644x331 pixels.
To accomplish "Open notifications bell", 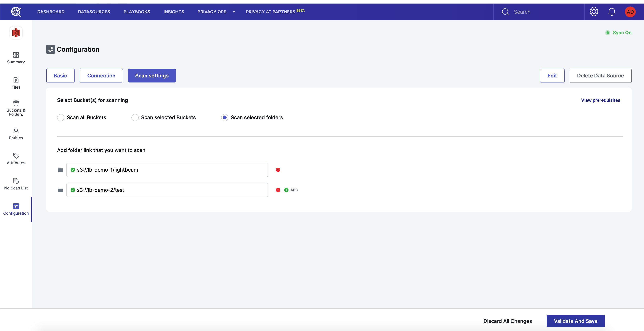I will point(612,12).
